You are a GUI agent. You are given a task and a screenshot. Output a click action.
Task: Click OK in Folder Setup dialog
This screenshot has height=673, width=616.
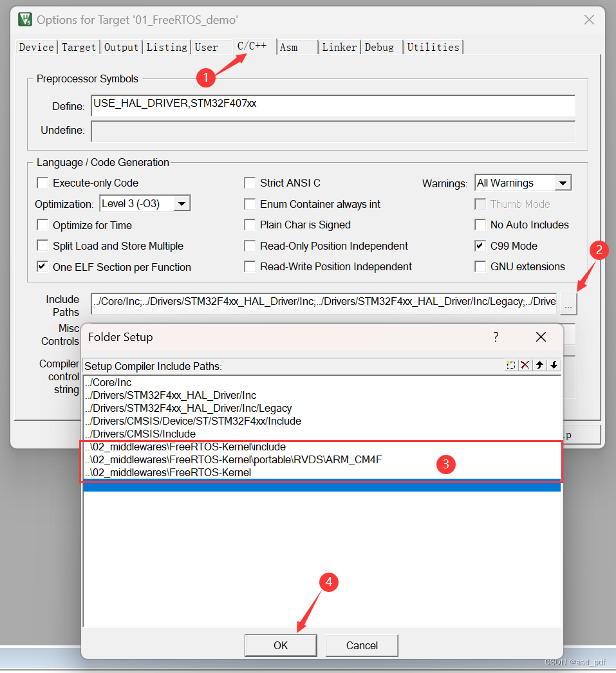point(281,645)
